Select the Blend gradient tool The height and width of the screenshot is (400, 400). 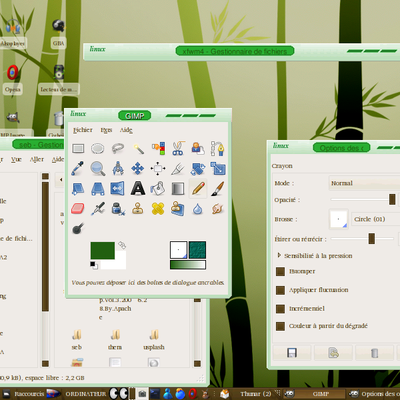178,189
